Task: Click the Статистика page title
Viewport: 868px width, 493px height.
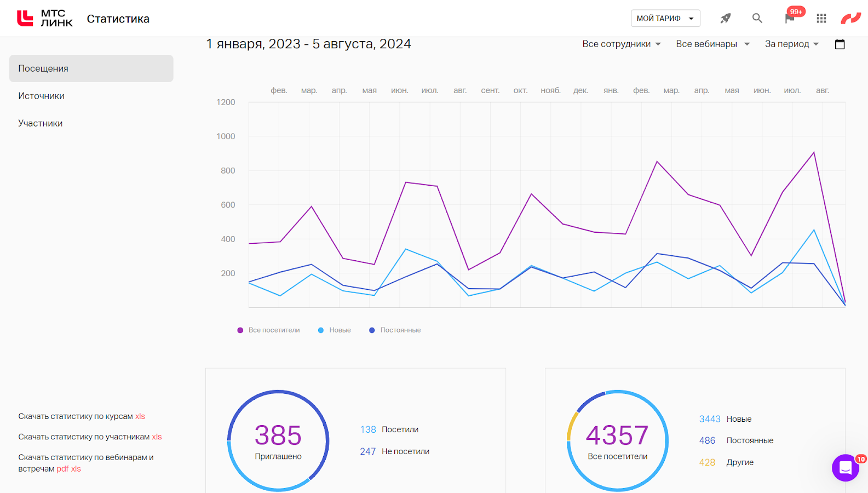Action: click(118, 19)
